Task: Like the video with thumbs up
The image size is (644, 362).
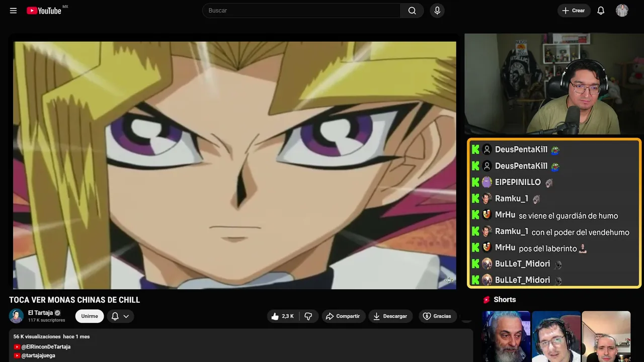Action: (x=283, y=316)
